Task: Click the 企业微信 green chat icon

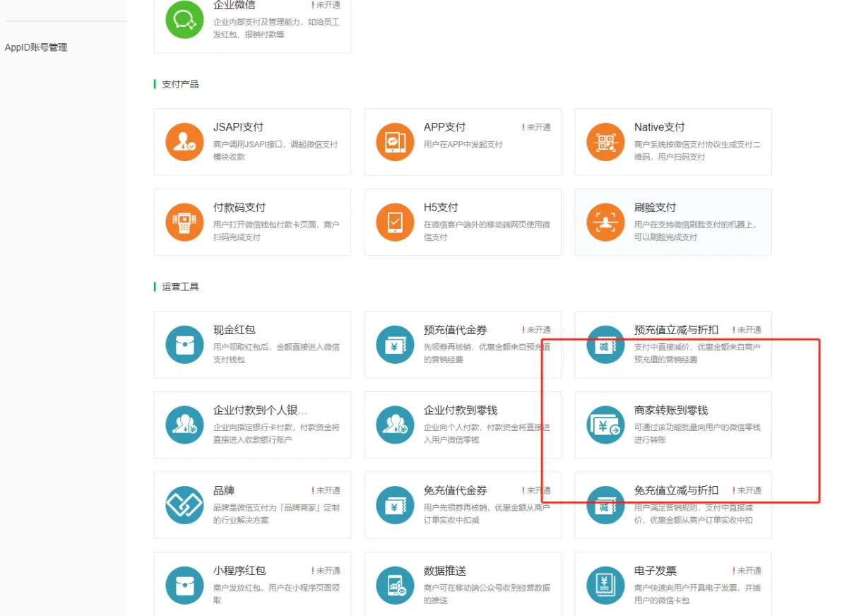Action: coord(184,20)
